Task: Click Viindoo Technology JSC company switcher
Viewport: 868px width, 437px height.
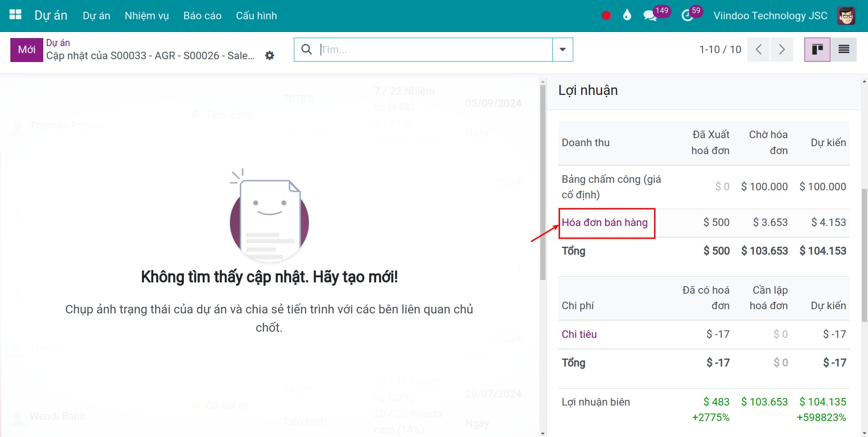Action: 770,16
